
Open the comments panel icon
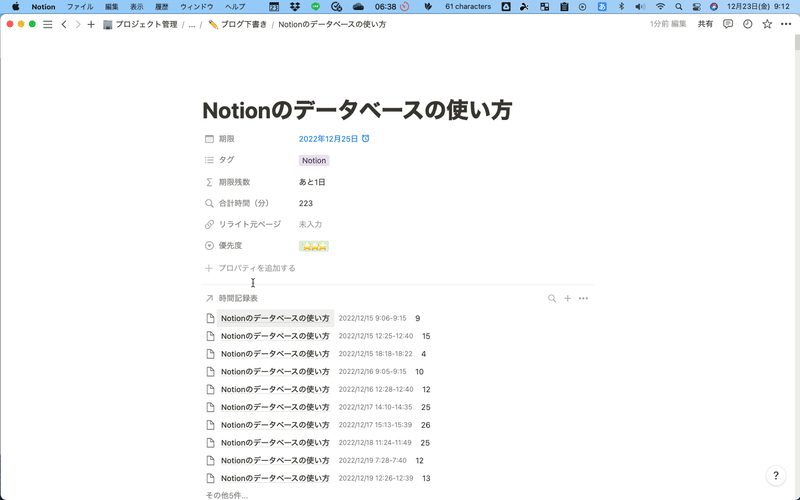click(x=728, y=24)
